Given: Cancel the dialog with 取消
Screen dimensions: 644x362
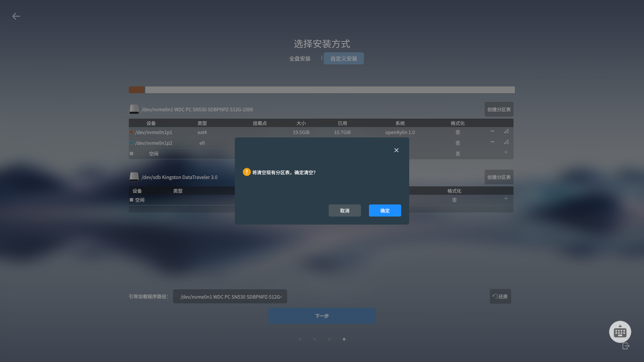Looking at the screenshot, I should [x=344, y=210].
